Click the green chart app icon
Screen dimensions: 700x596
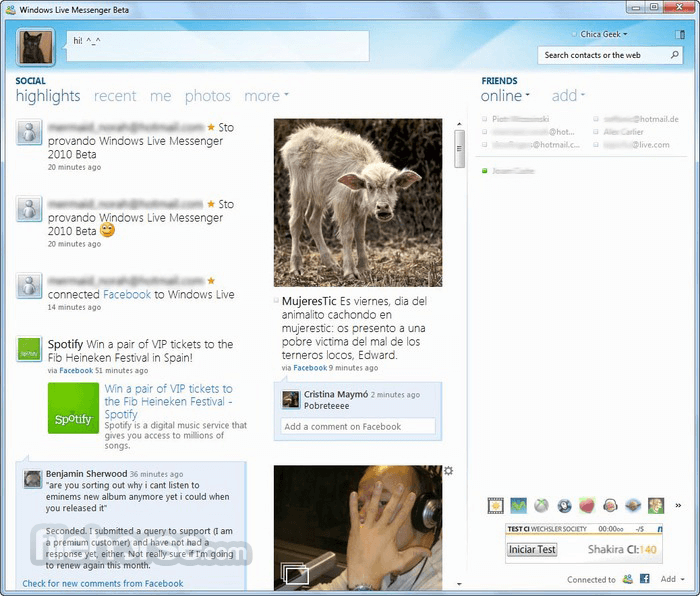point(518,506)
